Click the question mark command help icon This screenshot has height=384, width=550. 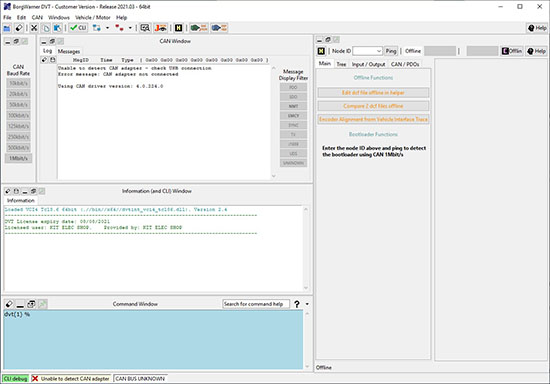[297, 304]
